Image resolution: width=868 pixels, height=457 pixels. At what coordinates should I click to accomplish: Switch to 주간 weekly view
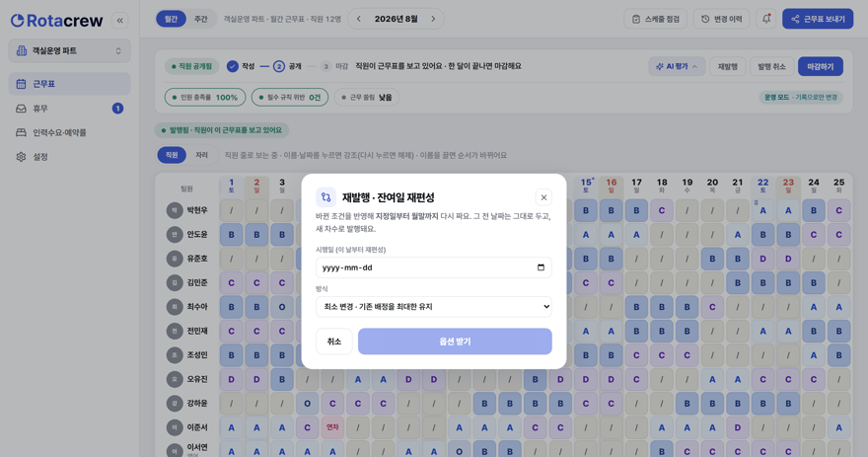(x=200, y=19)
